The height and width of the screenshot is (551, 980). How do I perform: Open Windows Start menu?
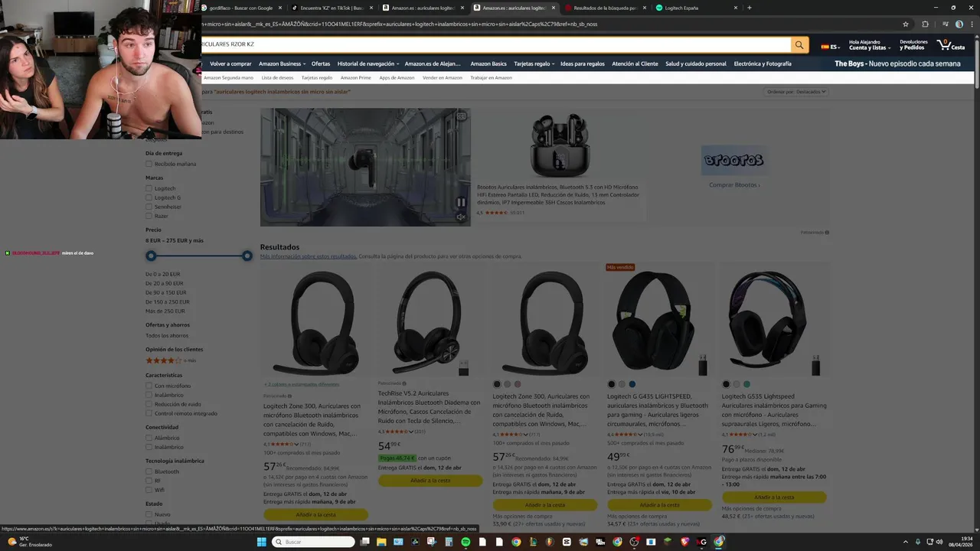point(261,542)
